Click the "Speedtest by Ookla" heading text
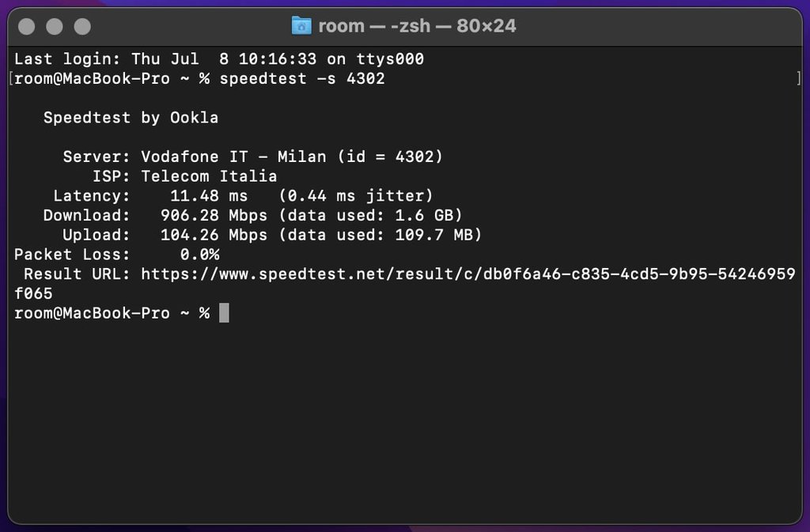 [x=131, y=118]
